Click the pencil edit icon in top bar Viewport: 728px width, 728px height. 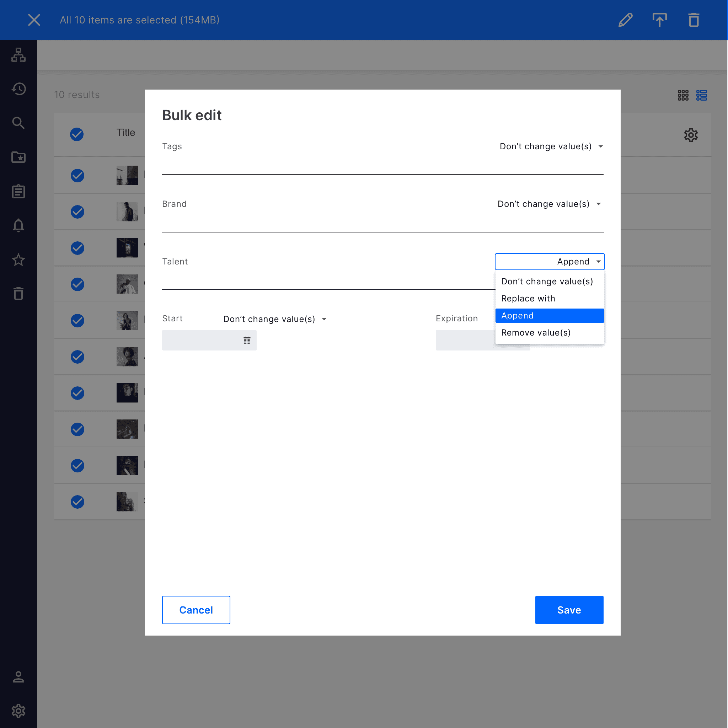click(x=625, y=20)
